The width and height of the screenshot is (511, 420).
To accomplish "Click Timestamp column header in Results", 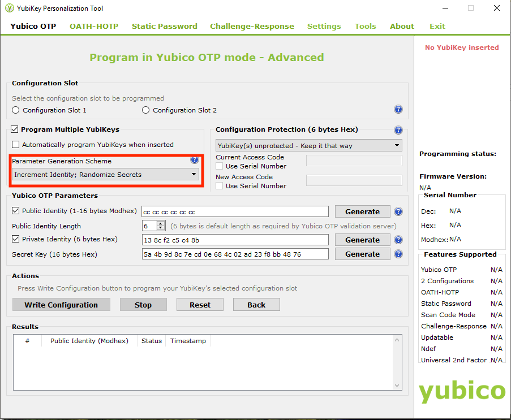I will [x=188, y=341].
